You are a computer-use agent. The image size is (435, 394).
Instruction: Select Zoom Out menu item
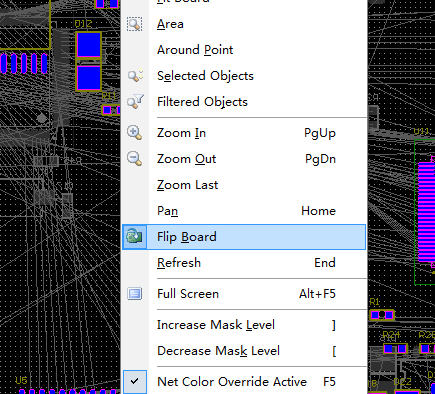point(244,159)
